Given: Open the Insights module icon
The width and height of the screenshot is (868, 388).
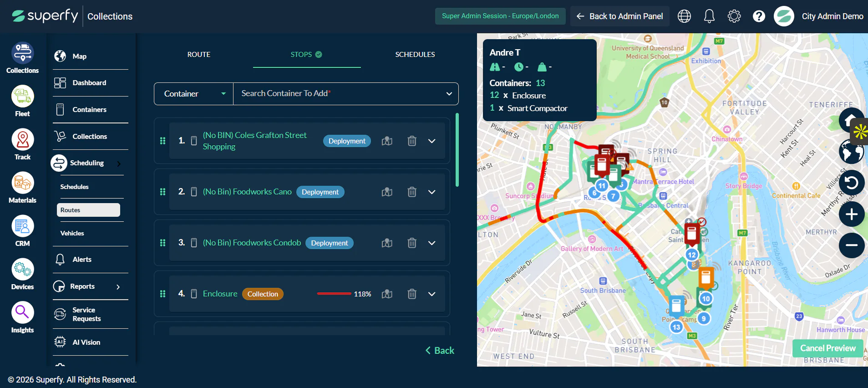Looking at the screenshot, I should (x=22, y=313).
